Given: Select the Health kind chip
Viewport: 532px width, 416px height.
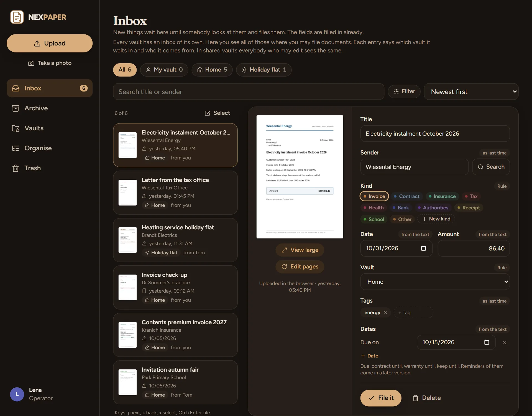Looking at the screenshot, I should coord(374,208).
